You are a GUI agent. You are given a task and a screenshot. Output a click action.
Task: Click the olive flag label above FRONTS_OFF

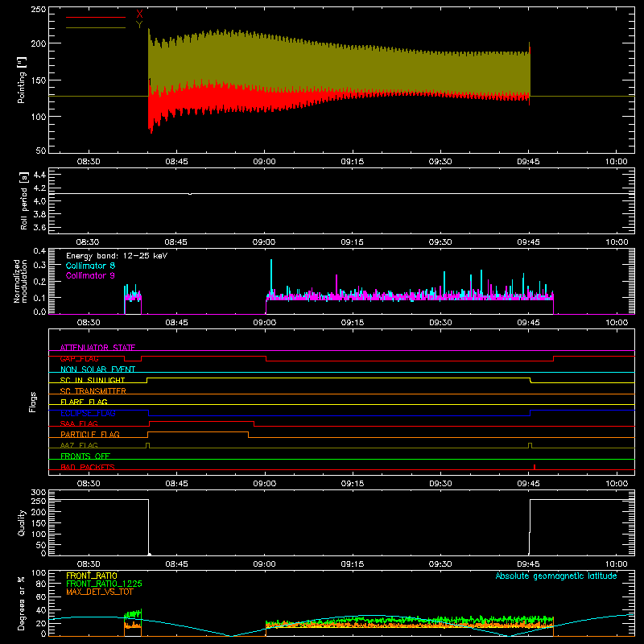(x=79, y=445)
